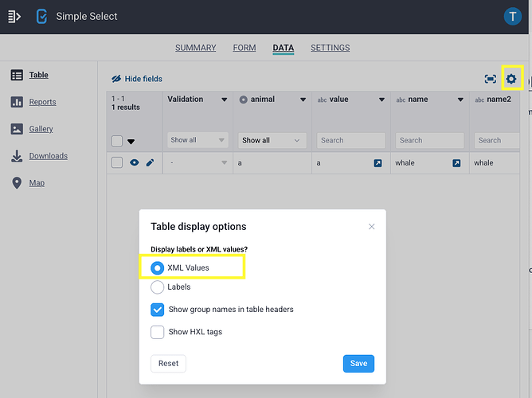The width and height of the screenshot is (532, 398).
Task: View the submission with the eye icon
Action: pos(135,162)
